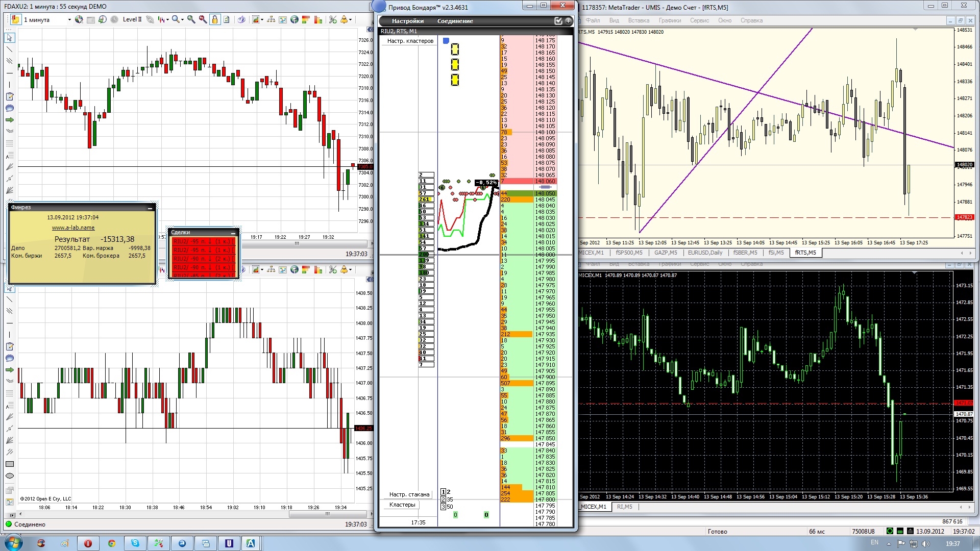
Task: Click the blue color square near Настр. кластеров
Action: (x=446, y=41)
